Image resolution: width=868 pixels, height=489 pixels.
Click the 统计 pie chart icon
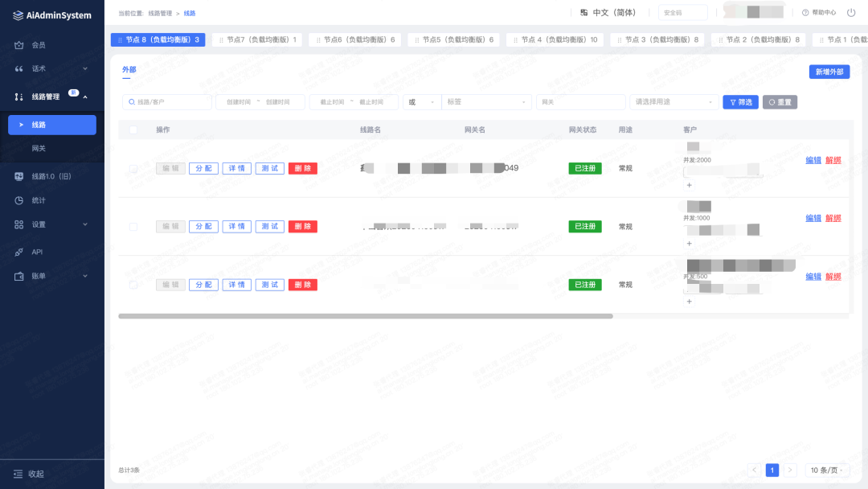(19, 200)
